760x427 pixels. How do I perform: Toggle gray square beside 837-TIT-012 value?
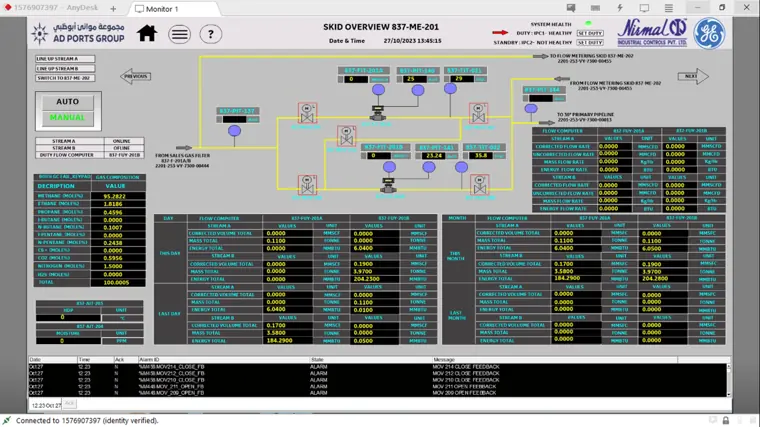pos(466,156)
